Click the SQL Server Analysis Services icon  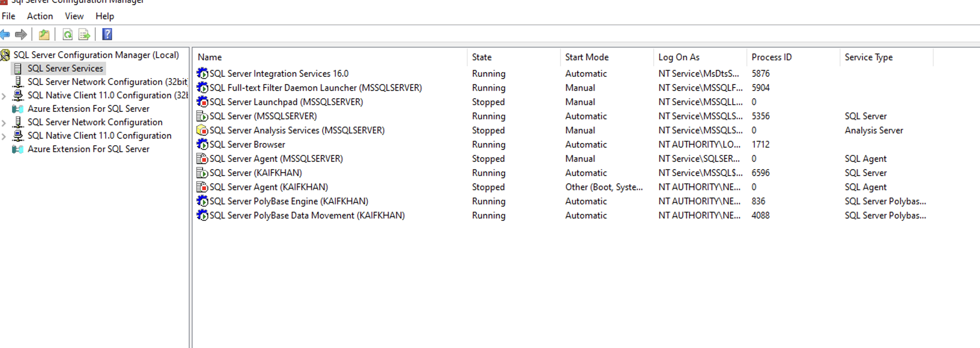coord(202,130)
